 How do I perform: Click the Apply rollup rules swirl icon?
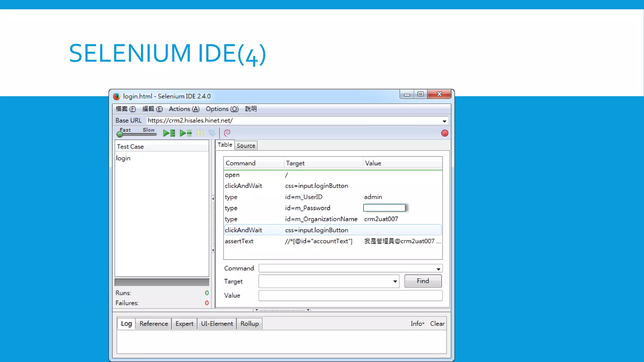pyautogui.click(x=227, y=133)
